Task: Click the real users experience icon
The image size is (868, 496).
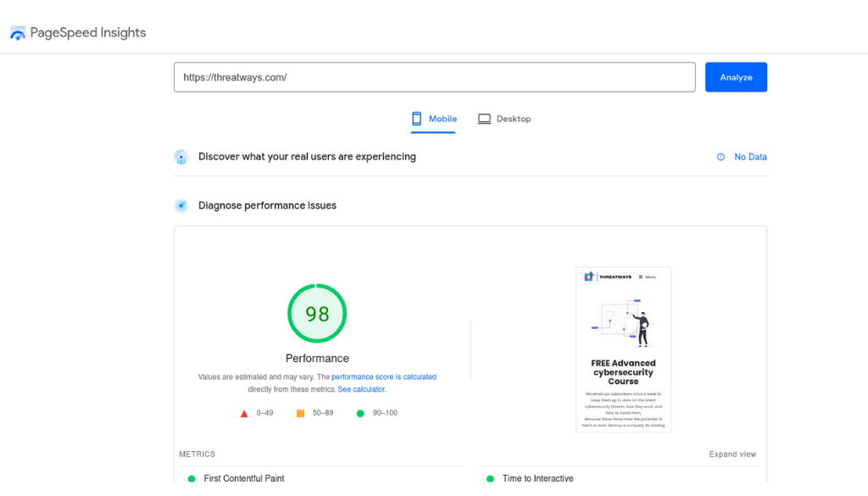Action: (181, 157)
